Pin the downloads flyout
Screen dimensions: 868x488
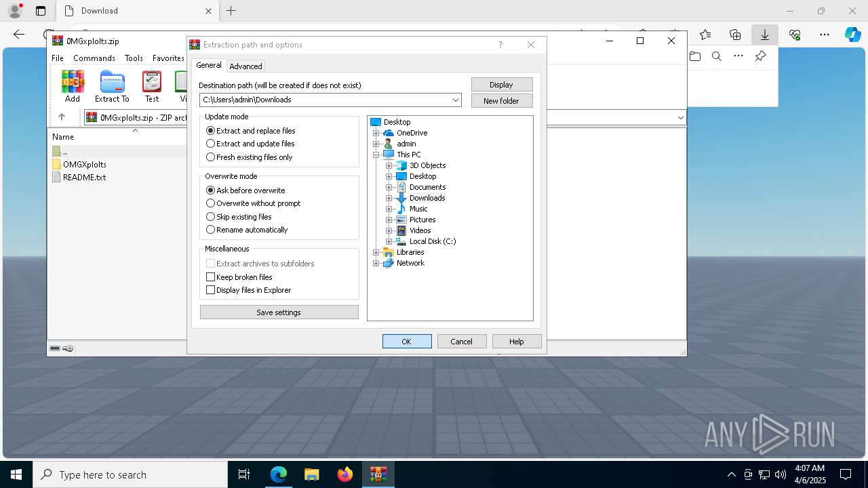tap(760, 56)
